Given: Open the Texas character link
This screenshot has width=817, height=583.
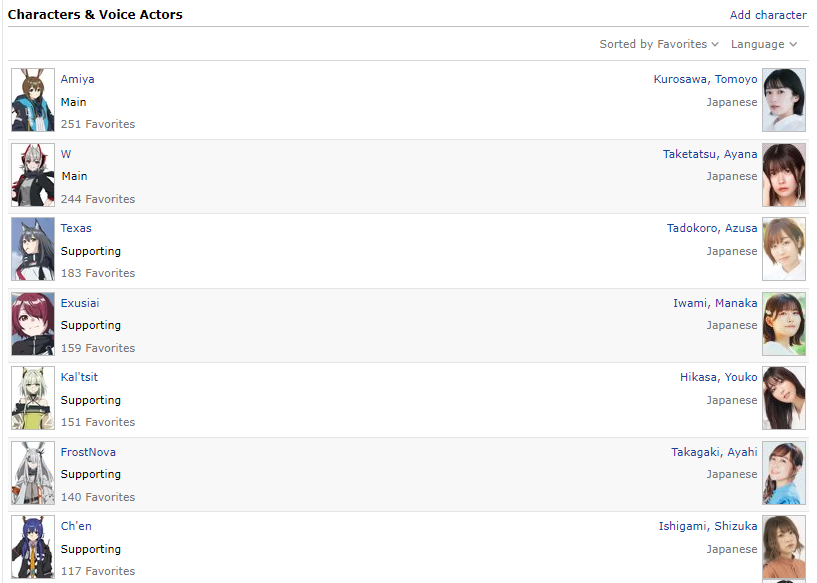Looking at the screenshot, I should coord(76,228).
